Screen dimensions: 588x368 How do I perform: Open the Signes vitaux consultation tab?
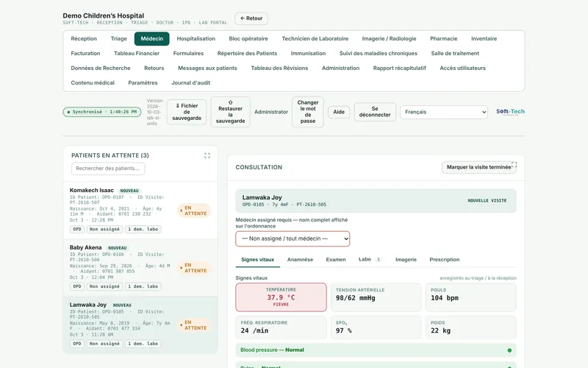258,260
